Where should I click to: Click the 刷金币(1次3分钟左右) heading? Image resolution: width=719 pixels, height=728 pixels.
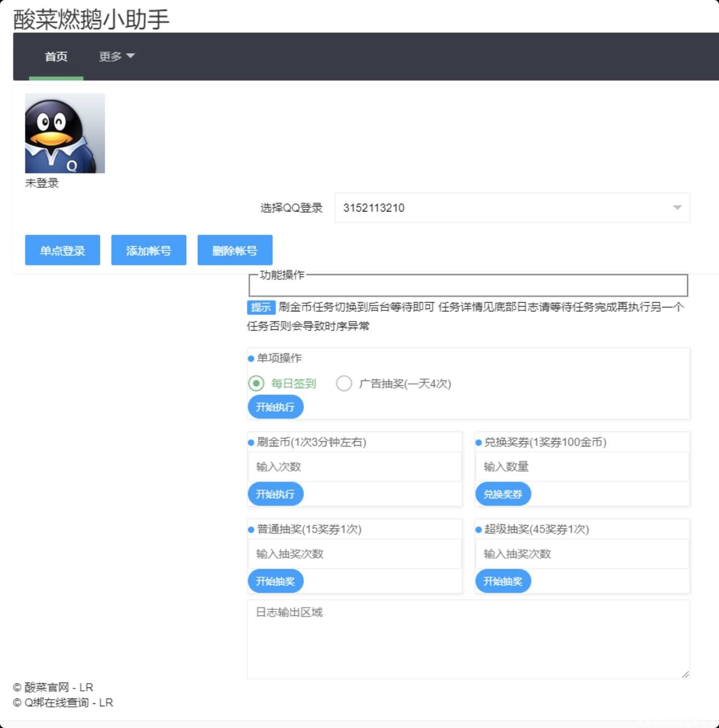(x=311, y=442)
